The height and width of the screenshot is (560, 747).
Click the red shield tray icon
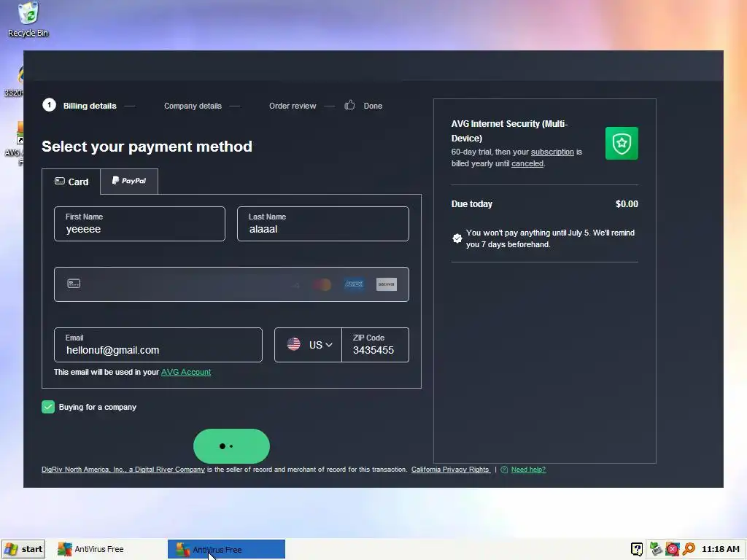pos(672,549)
